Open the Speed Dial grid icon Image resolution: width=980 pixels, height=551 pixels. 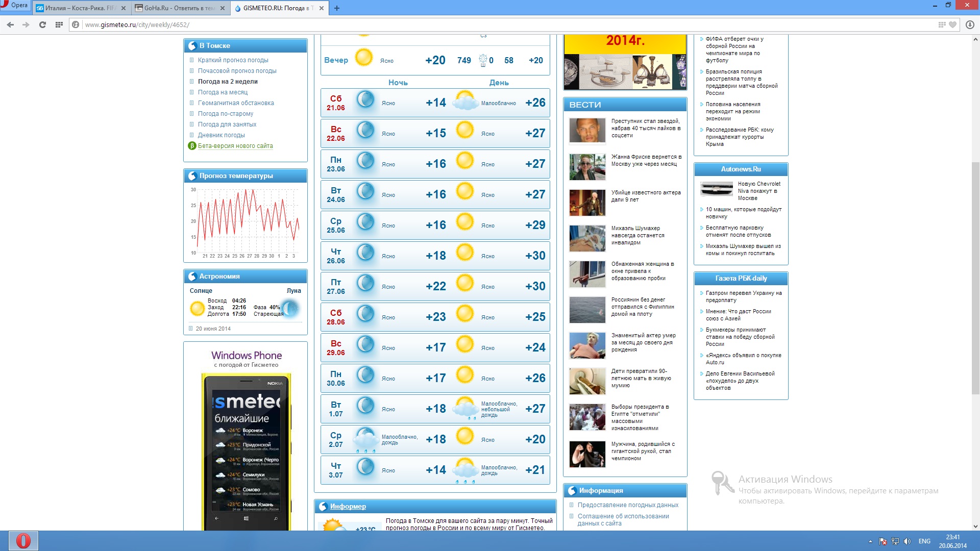[59, 24]
